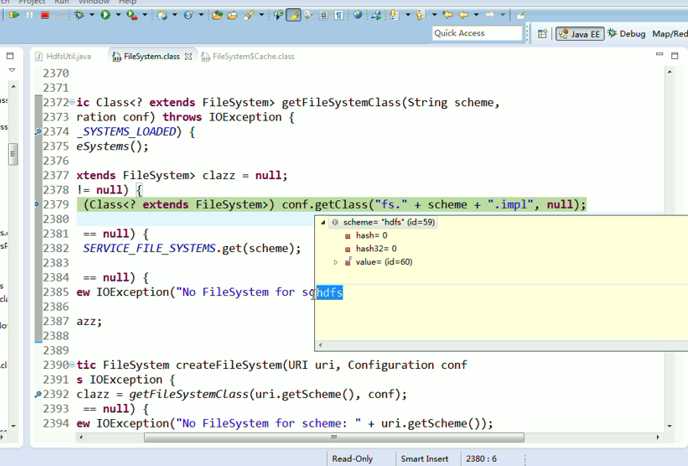Expand the value= (id=60) field node
This screenshot has width=688, height=466.
tap(336, 262)
